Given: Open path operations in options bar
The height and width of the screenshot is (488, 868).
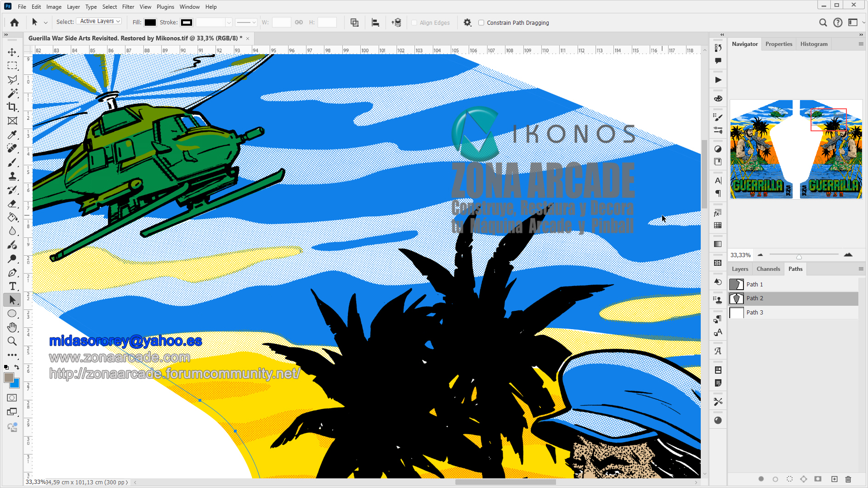Looking at the screenshot, I should click(x=354, y=22).
